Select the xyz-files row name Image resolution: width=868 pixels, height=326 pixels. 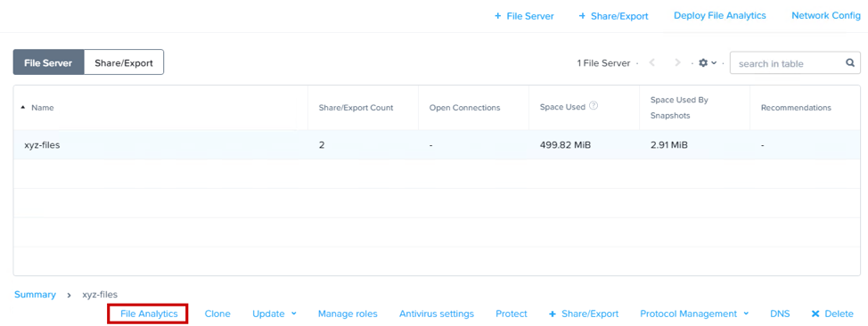pyautogui.click(x=42, y=145)
